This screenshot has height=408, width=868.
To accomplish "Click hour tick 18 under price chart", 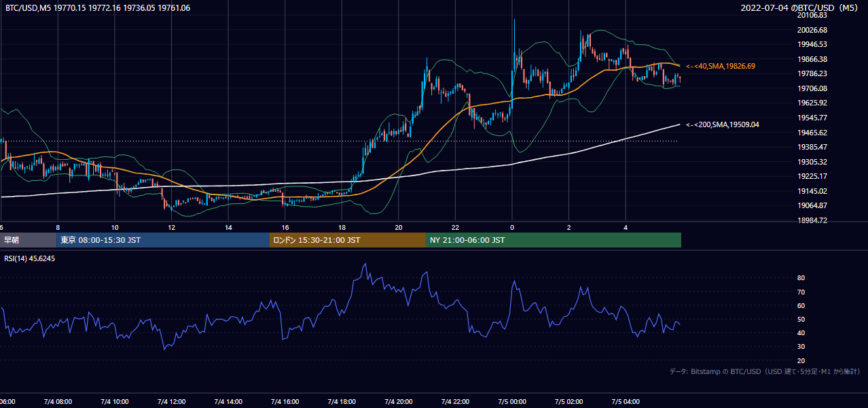I will (x=342, y=228).
